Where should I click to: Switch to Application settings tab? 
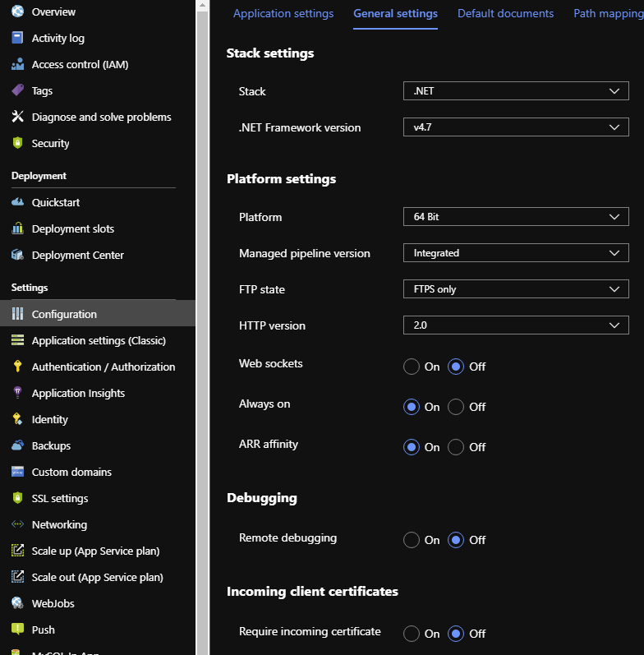283,13
